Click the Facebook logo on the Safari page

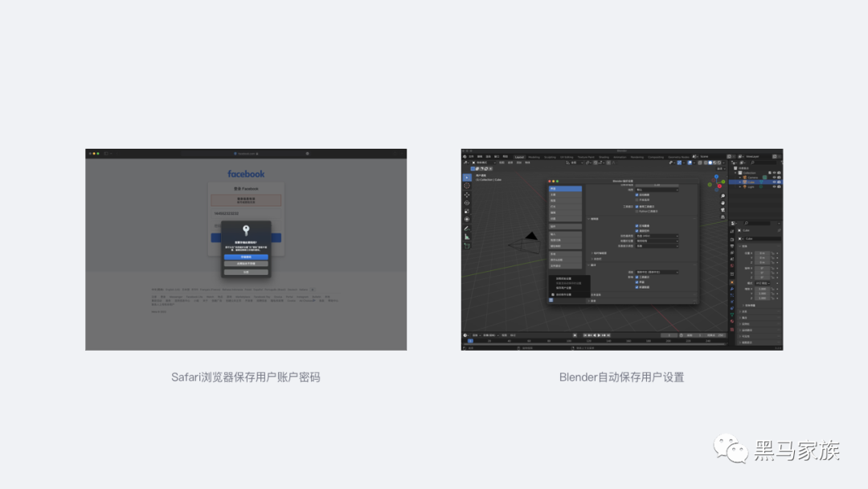point(247,174)
